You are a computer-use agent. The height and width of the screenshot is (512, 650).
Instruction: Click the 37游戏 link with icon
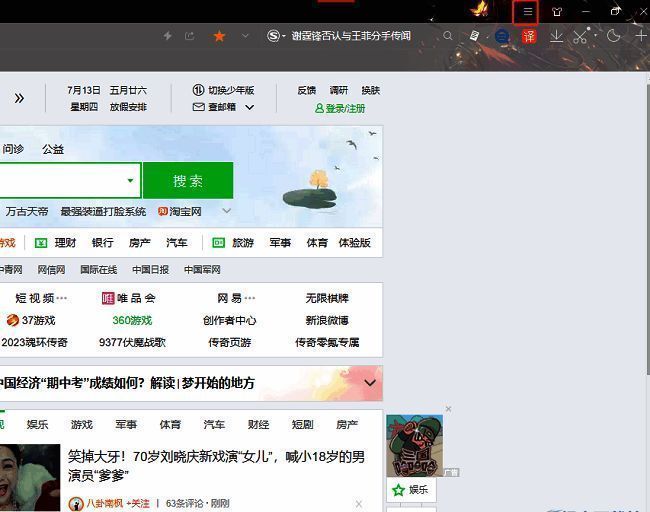31,320
